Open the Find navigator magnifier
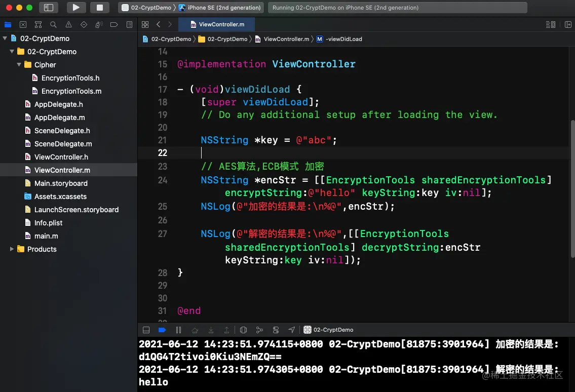The height and width of the screenshot is (392, 575). point(53,25)
